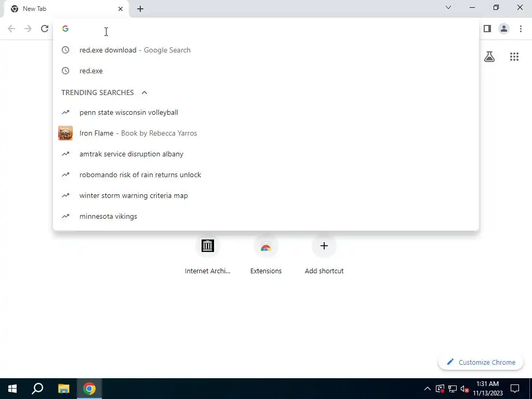This screenshot has height=399, width=532.
Task: Reload the page with the refresh icon
Action: click(x=45, y=29)
